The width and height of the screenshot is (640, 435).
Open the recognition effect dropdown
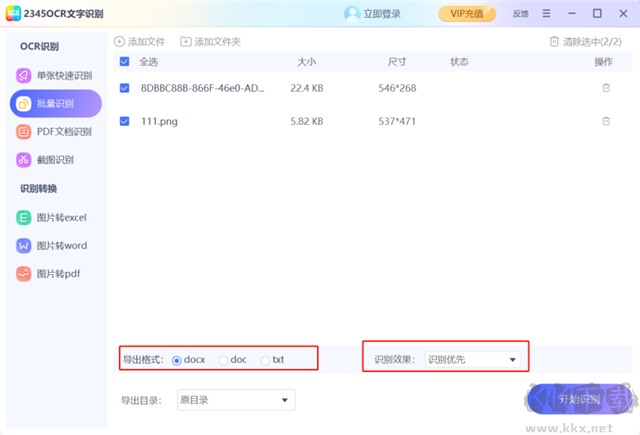tap(473, 360)
